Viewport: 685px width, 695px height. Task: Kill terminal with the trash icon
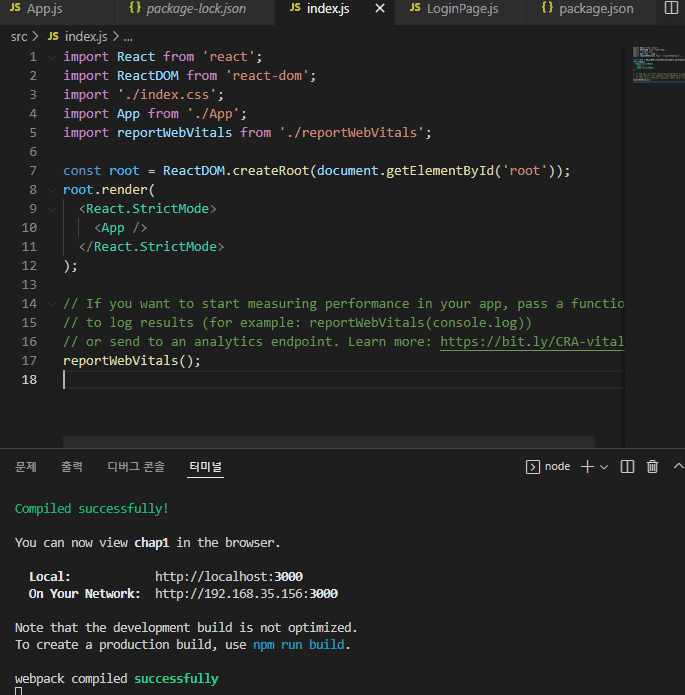(x=653, y=466)
